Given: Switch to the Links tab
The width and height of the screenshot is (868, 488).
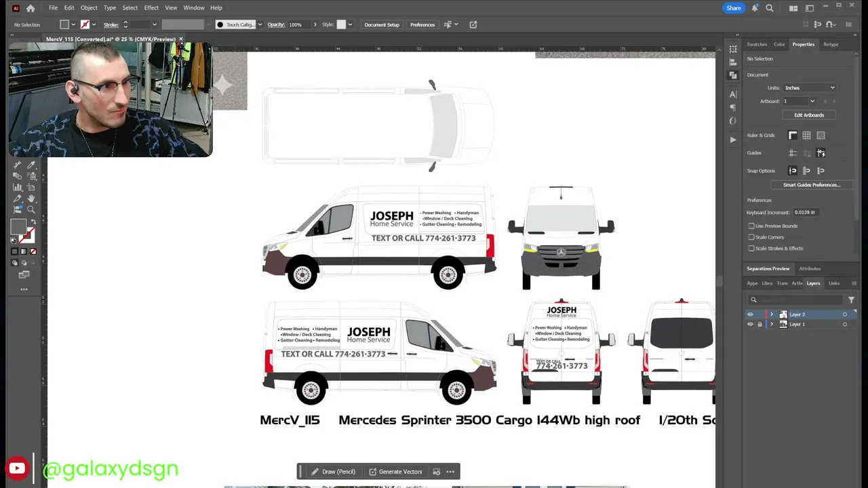Looking at the screenshot, I should (834, 283).
